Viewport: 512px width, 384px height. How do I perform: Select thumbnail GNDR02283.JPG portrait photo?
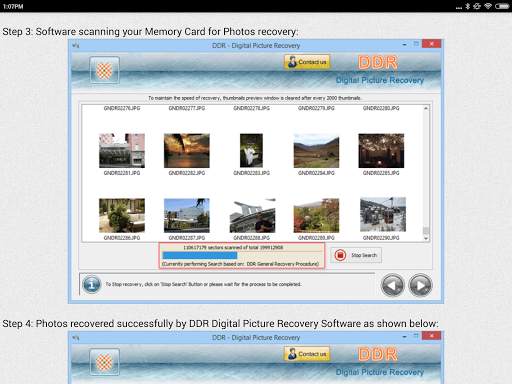pos(251,151)
